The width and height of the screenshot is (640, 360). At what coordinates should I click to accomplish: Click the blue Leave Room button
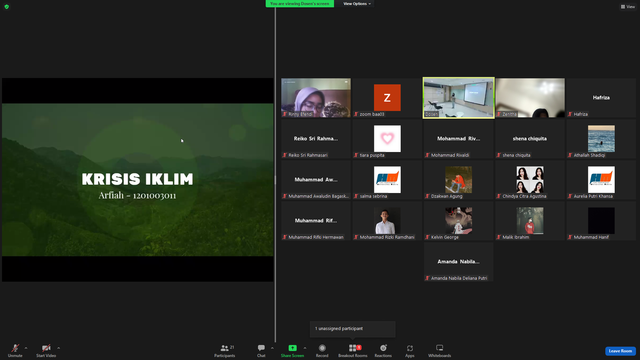pos(620,351)
